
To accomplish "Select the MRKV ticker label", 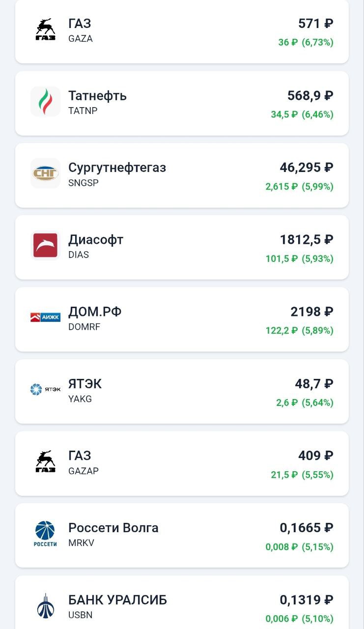I will tap(81, 543).
